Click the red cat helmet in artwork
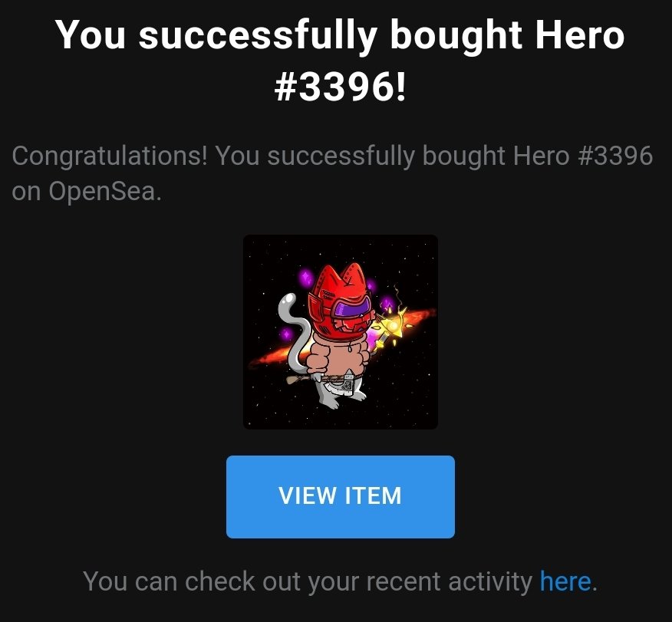 pos(341,301)
